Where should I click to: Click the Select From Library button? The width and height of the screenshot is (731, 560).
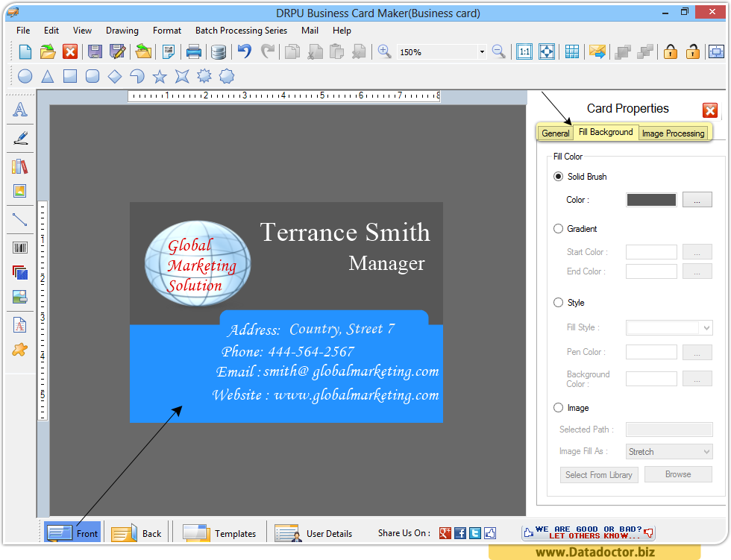coord(598,474)
